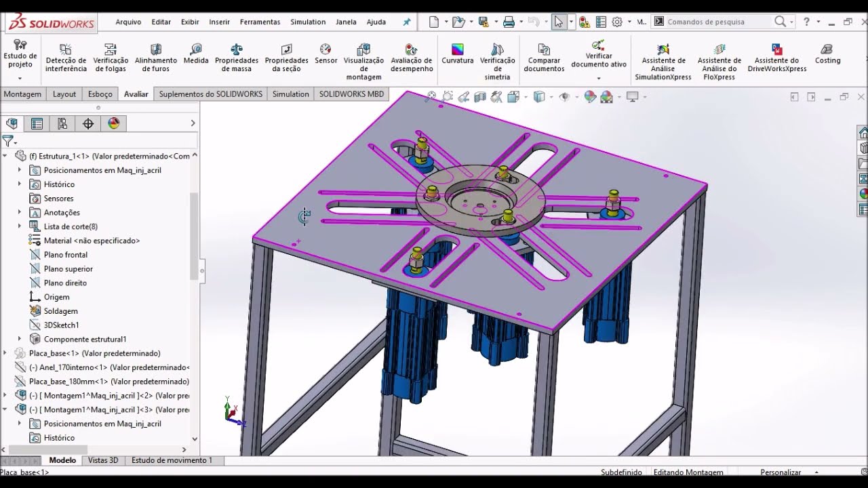868x488 pixels.
Task: Open Propriedades de massa
Action: pyautogui.click(x=237, y=59)
